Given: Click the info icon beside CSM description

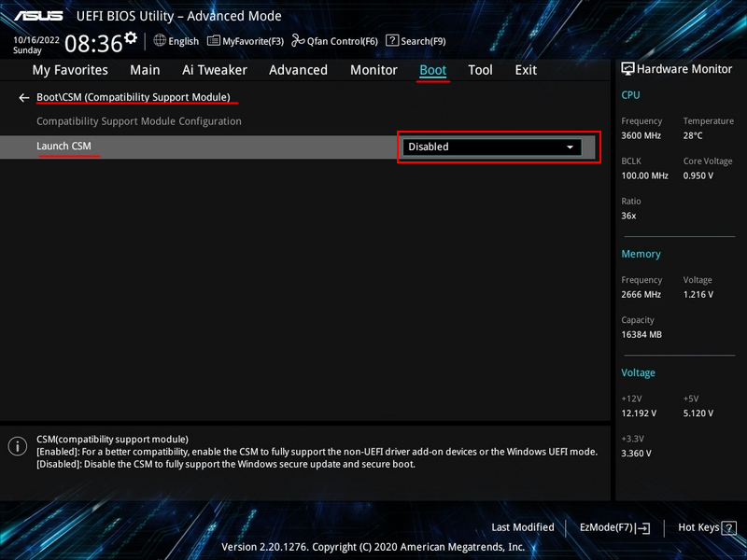Looking at the screenshot, I should [18, 447].
